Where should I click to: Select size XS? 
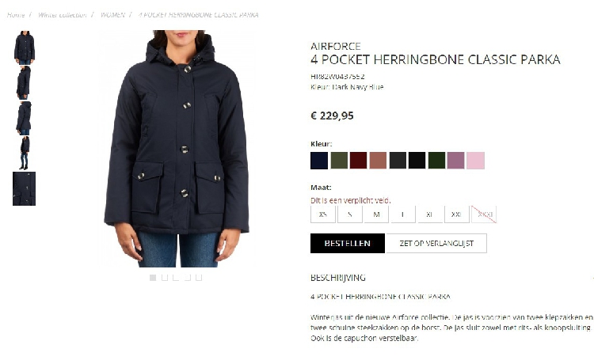[x=323, y=214]
